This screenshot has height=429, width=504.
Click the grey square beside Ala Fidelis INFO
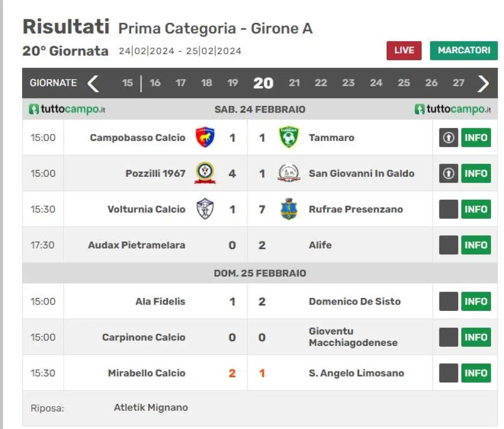(448, 301)
